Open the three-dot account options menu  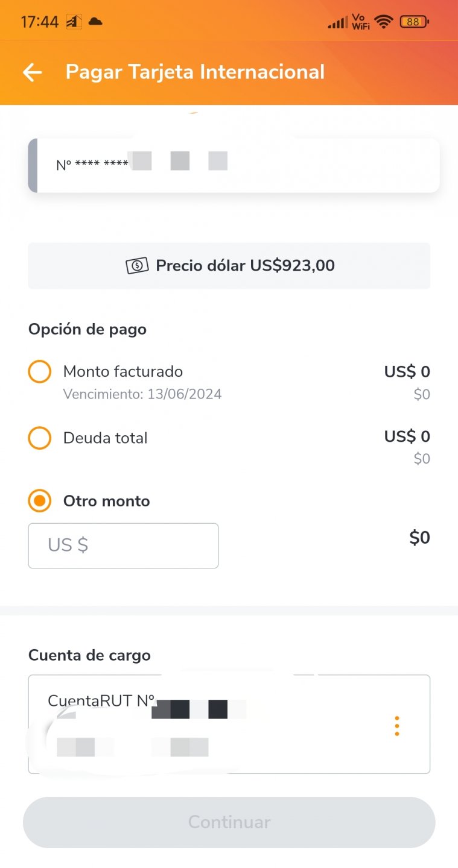pos(396,726)
